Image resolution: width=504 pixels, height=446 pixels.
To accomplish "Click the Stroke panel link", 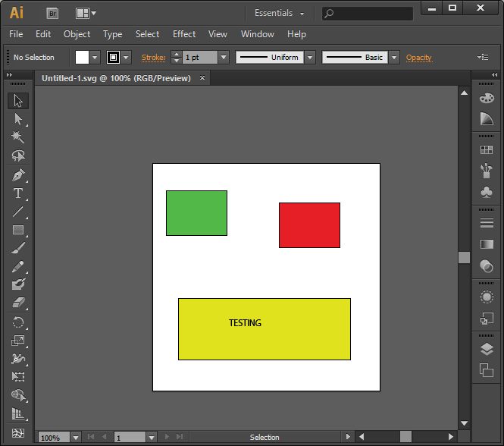I will point(154,58).
